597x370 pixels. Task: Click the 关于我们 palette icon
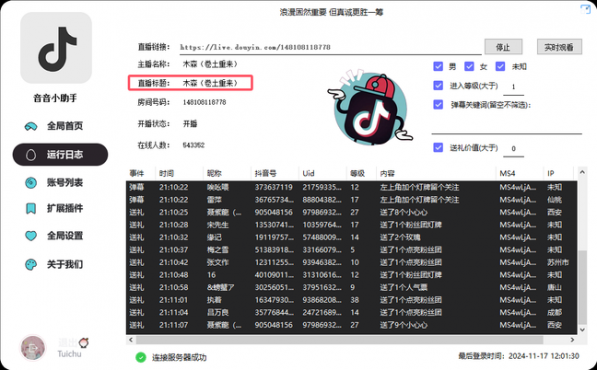31,264
